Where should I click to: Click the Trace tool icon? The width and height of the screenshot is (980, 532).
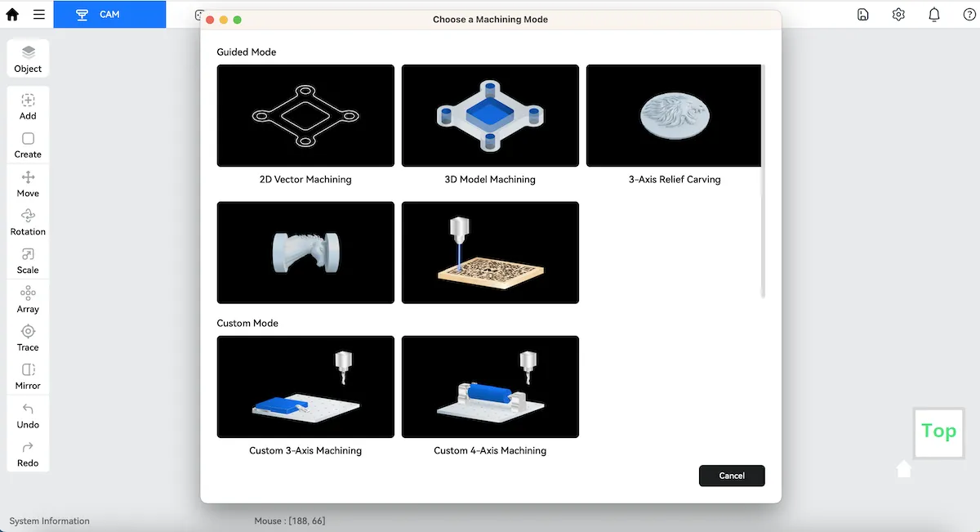point(28,331)
